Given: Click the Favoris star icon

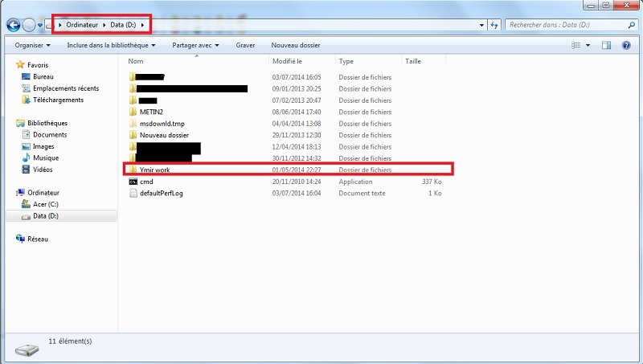Looking at the screenshot, I should [x=20, y=65].
